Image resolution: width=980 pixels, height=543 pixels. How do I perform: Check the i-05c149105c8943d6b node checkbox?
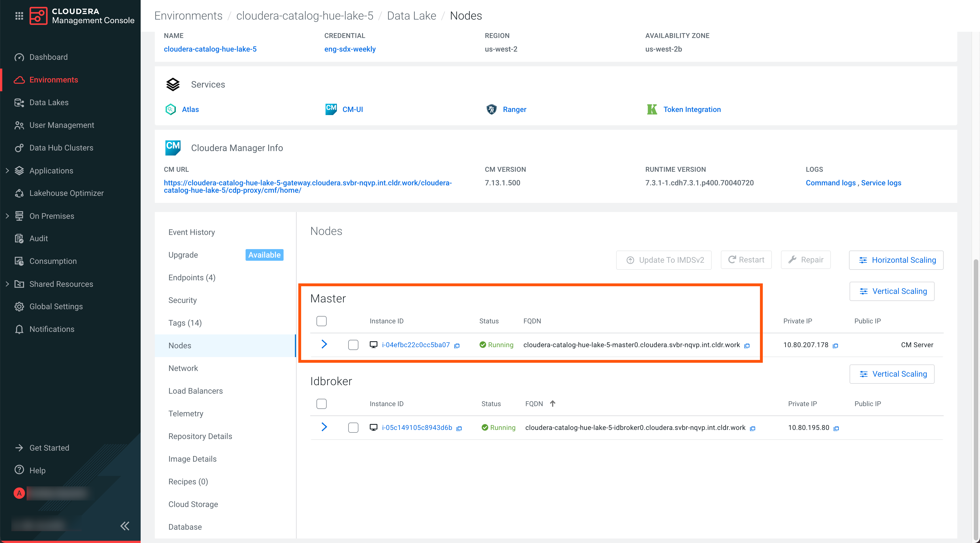point(353,428)
